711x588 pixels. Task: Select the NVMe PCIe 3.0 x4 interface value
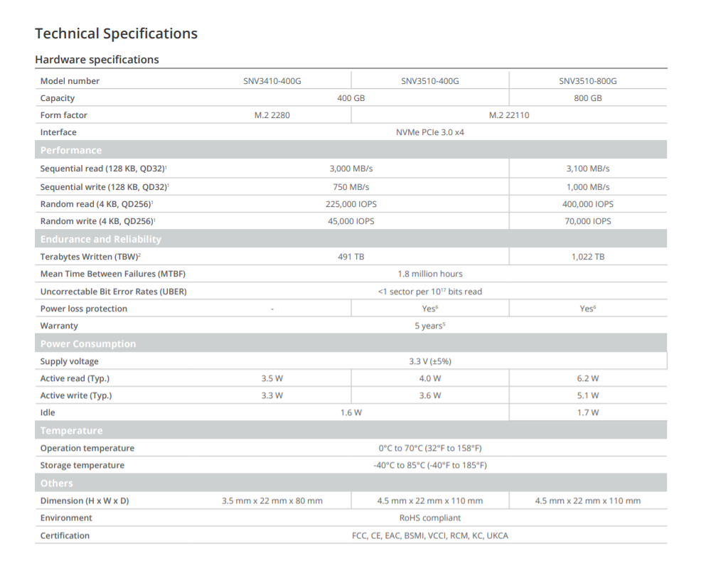pyautogui.click(x=429, y=132)
